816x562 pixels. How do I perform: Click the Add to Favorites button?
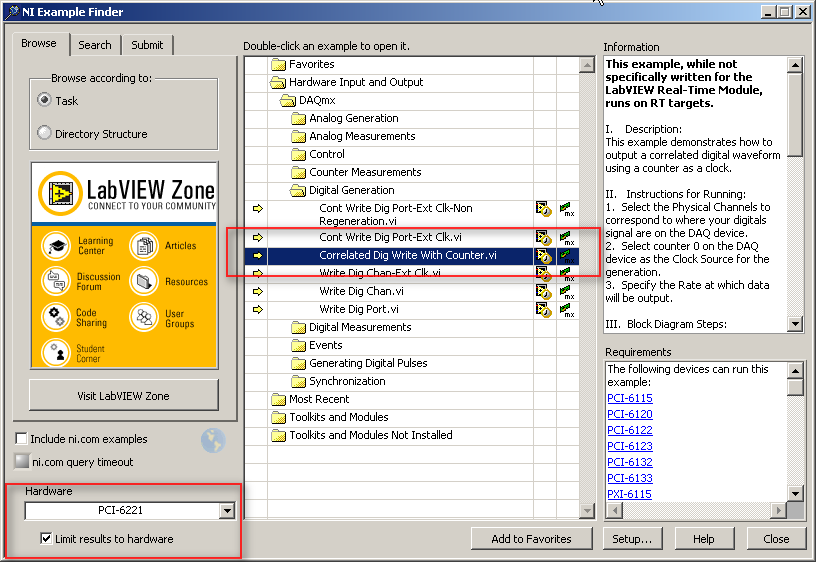[531, 539]
